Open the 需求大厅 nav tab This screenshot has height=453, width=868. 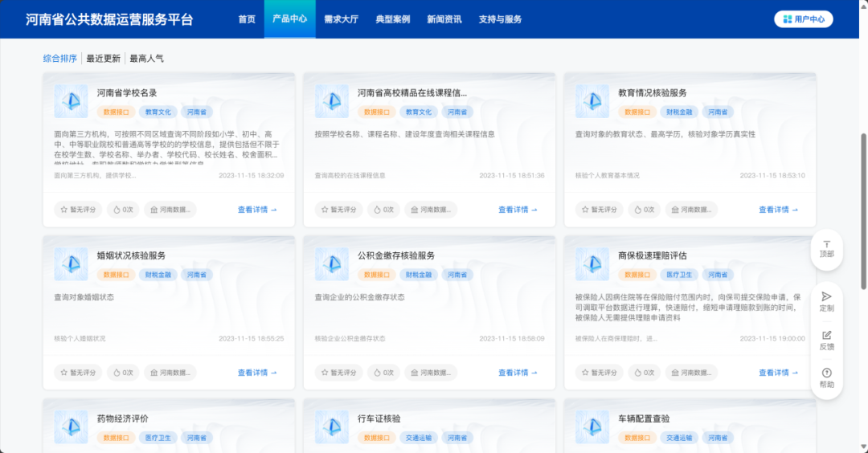point(341,19)
